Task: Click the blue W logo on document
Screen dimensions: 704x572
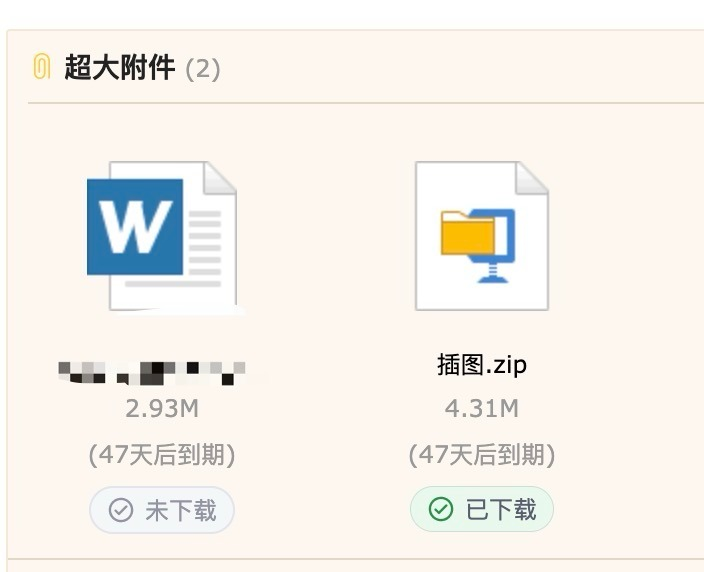Action: click(x=134, y=227)
